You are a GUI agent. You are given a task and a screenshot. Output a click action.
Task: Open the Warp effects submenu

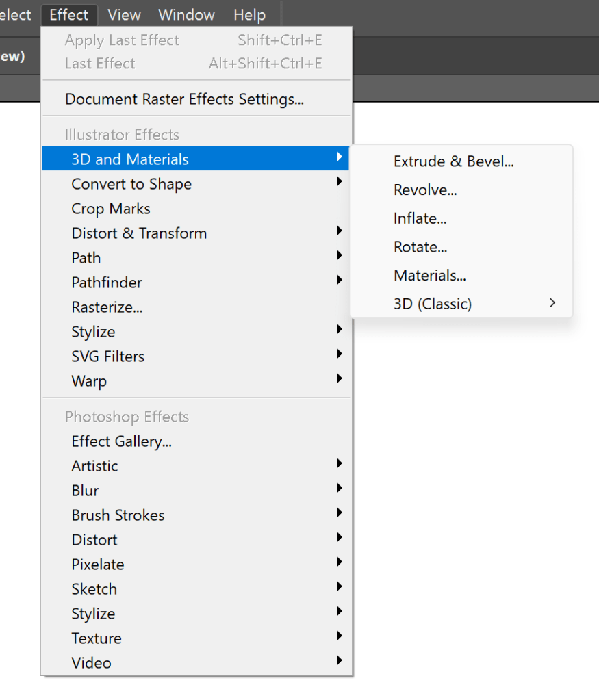[89, 381]
